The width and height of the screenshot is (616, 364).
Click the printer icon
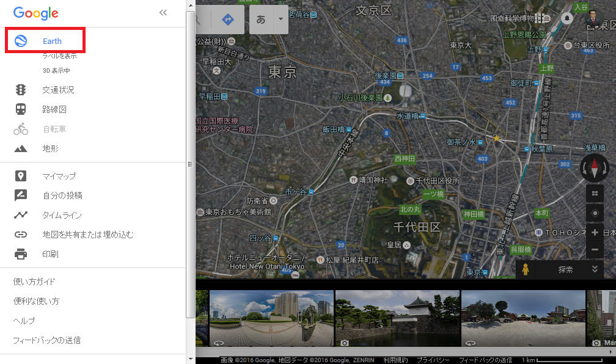click(21, 254)
